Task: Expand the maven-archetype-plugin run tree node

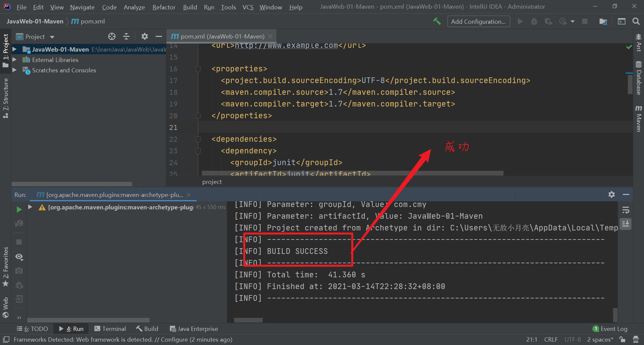Action: coord(30,207)
